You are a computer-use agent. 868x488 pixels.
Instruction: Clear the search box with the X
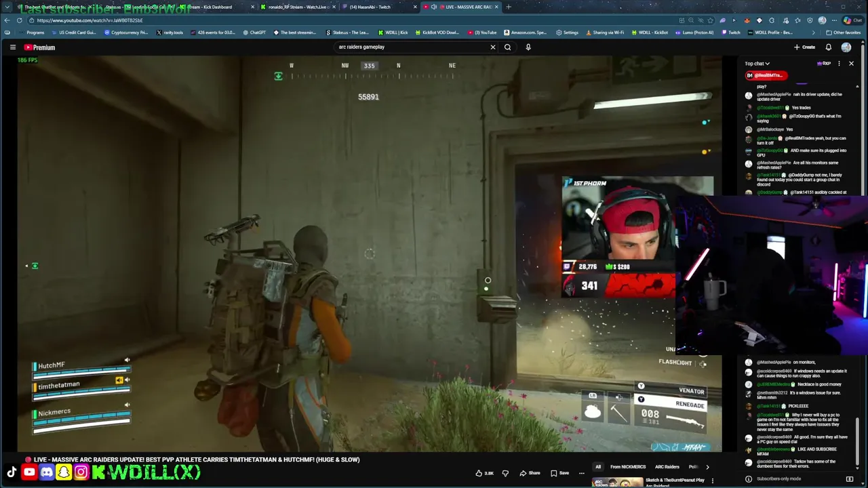[x=493, y=47]
